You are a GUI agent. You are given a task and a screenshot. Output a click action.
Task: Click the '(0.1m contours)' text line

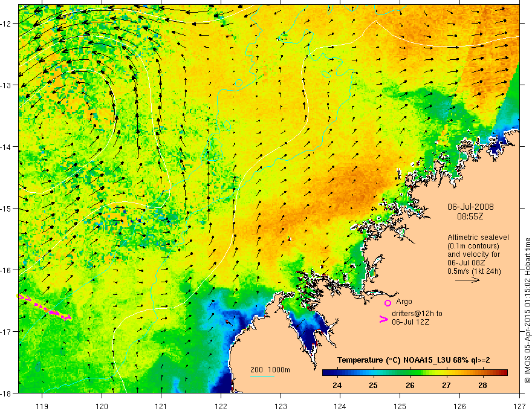473,246
